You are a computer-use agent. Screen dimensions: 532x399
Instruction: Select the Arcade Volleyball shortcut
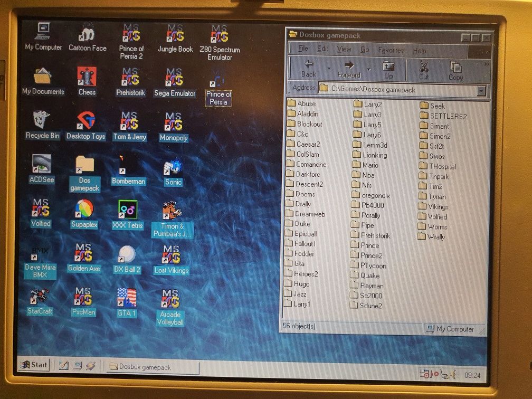[170, 308]
